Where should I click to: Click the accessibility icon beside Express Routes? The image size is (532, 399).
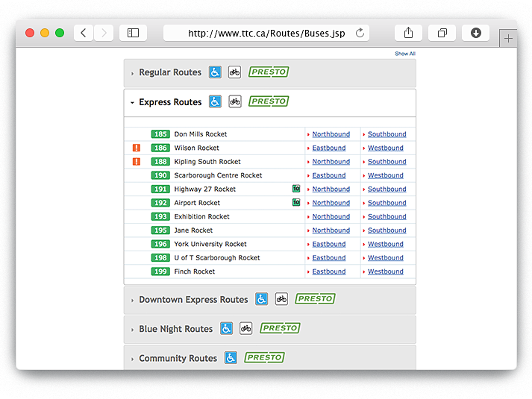tap(215, 101)
